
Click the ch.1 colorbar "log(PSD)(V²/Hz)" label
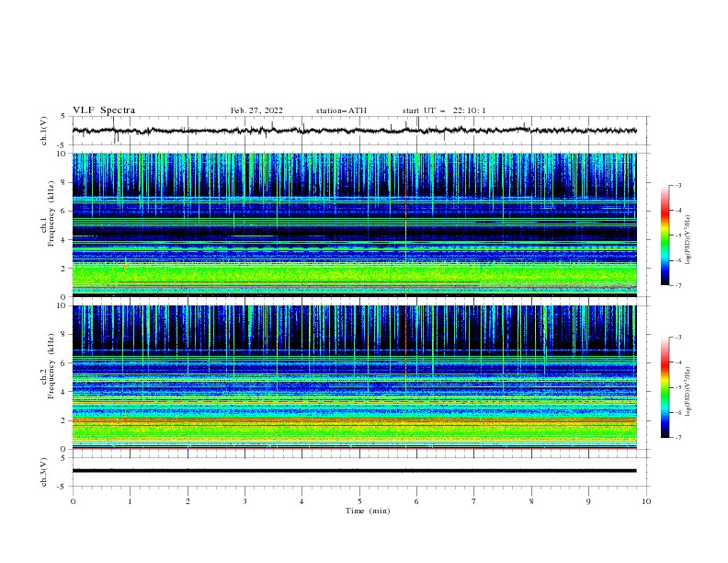click(688, 240)
